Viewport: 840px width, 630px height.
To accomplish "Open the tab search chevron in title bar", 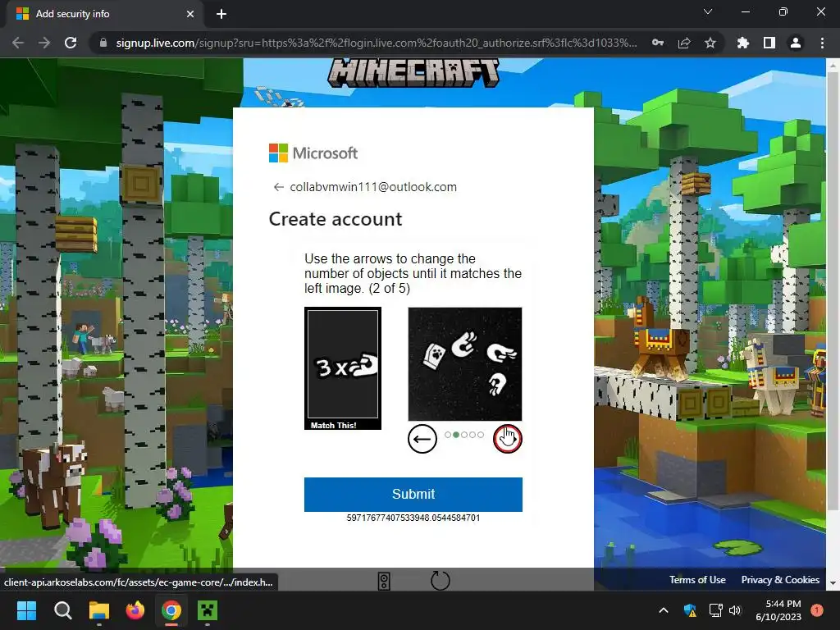I will (708, 11).
